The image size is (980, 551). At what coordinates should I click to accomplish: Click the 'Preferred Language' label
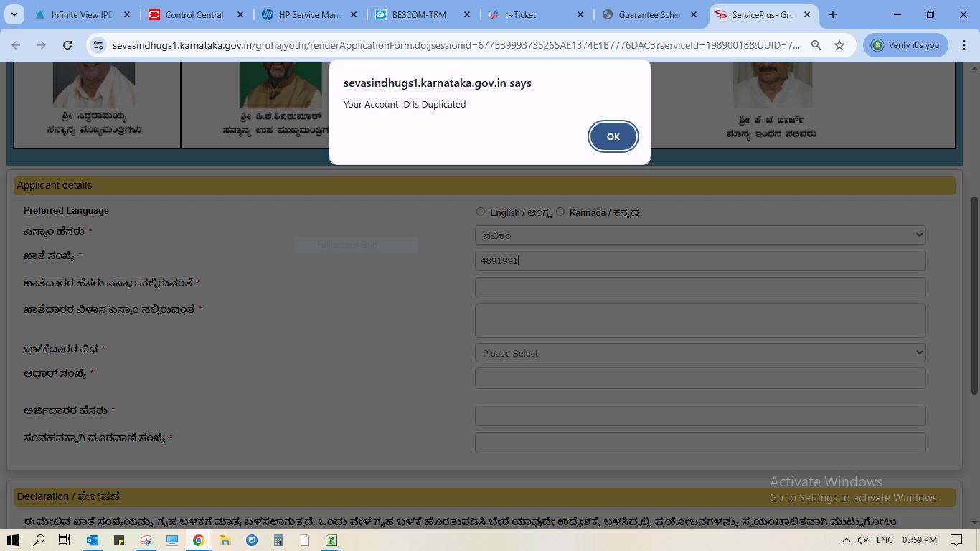click(x=66, y=210)
